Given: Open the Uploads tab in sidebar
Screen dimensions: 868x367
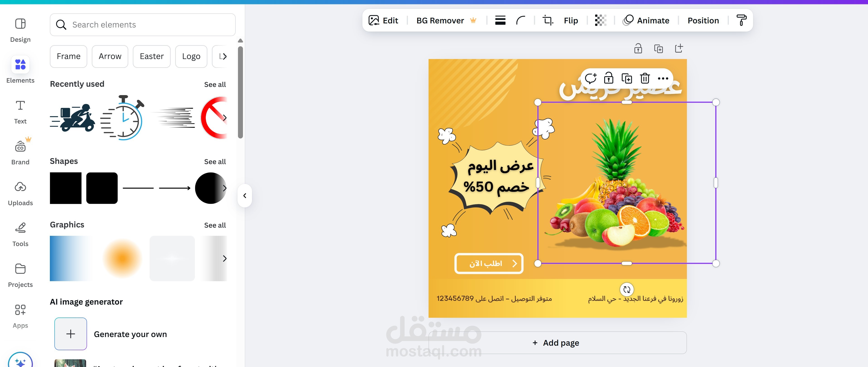Looking at the screenshot, I should click(20, 194).
